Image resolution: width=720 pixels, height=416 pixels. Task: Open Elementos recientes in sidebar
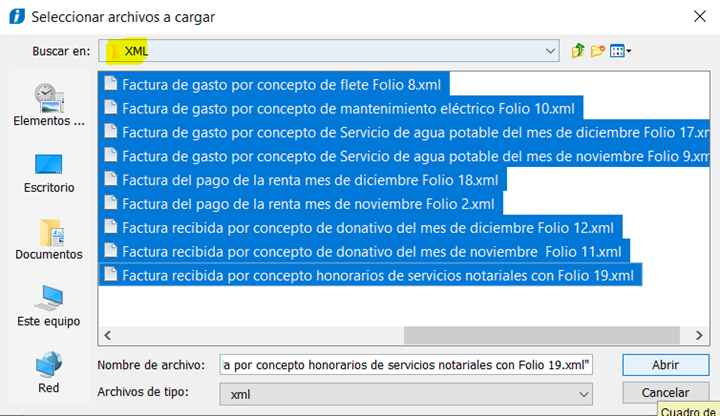point(49,104)
